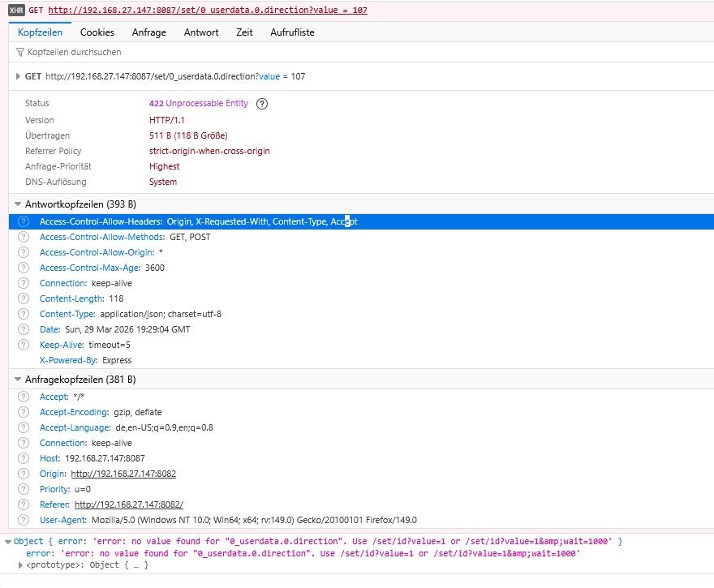Collapse the Antwortkopfzeilen section
Image resolution: width=714 pixels, height=588 pixels.
[19, 204]
